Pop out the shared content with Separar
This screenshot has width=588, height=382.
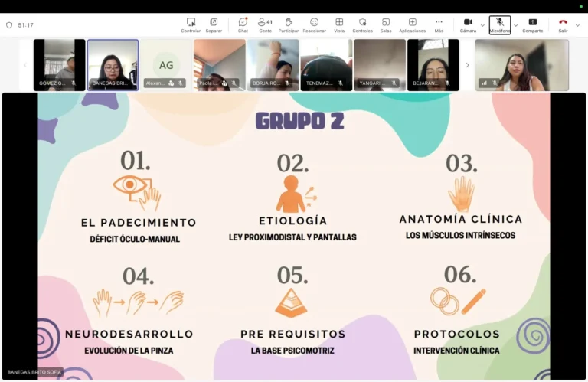pyautogui.click(x=214, y=24)
